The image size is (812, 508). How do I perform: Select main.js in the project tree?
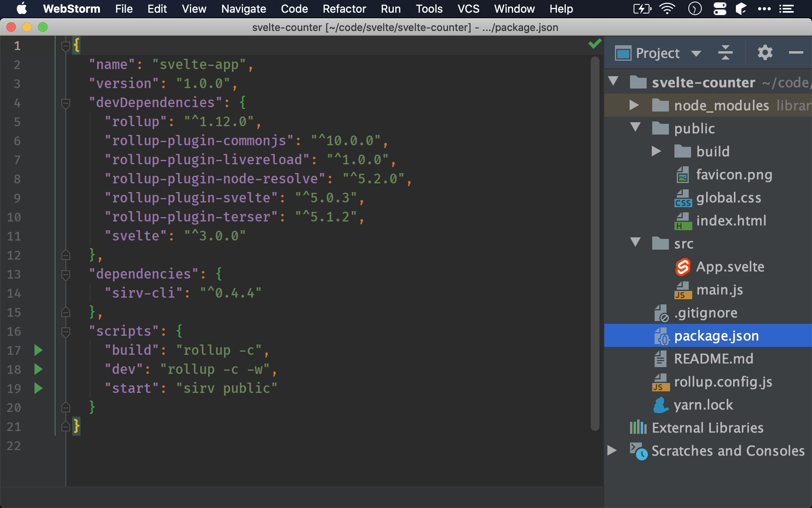(x=719, y=290)
